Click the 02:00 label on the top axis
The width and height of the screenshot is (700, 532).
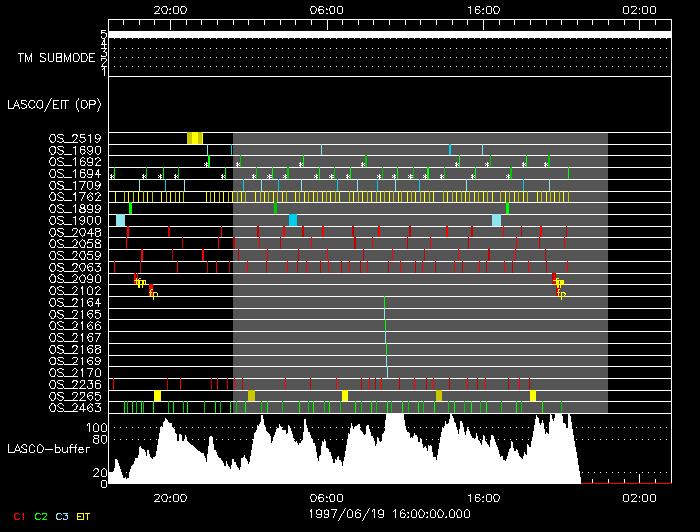(x=639, y=10)
